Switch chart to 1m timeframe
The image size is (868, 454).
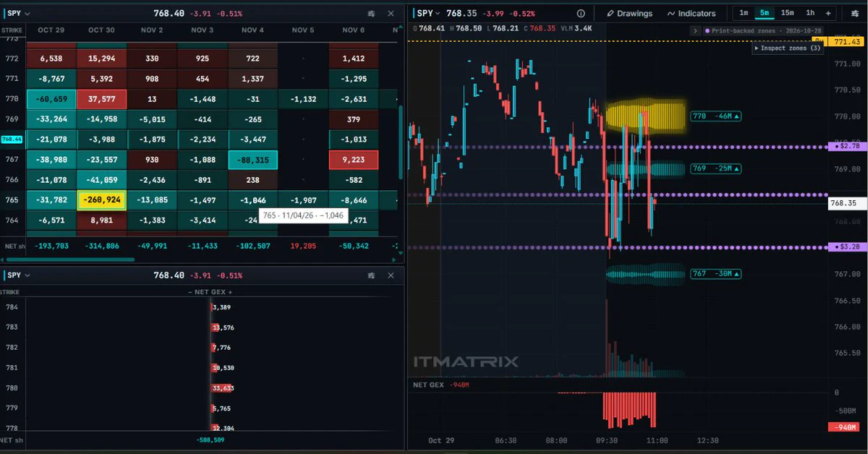[744, 13]
